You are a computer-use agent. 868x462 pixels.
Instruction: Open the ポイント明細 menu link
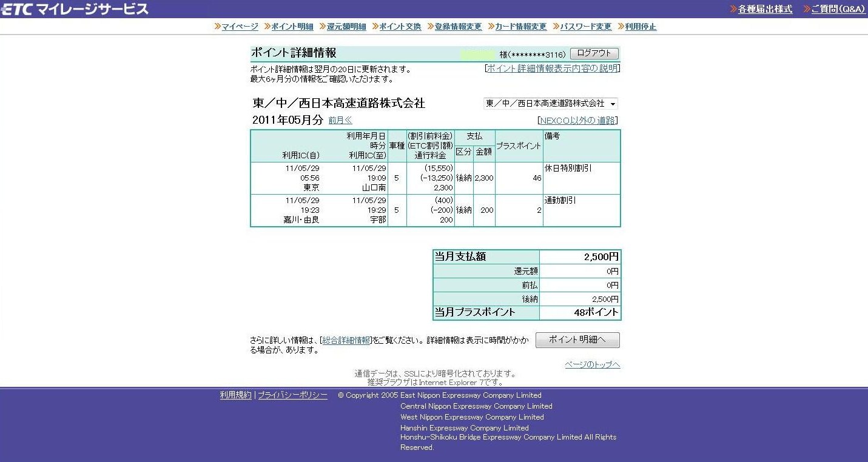pos(292,27)
